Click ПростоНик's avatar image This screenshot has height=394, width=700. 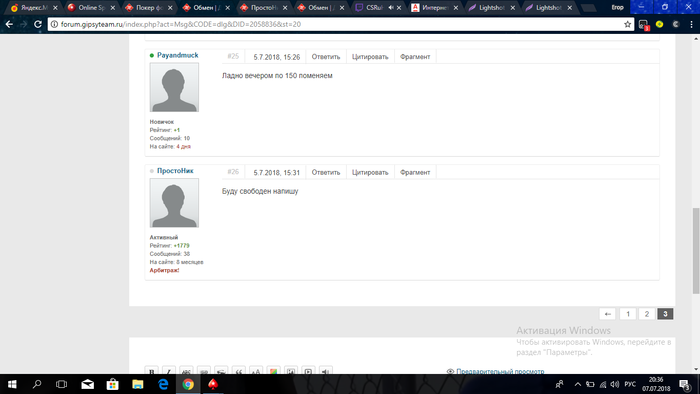(x=174, y=203)
